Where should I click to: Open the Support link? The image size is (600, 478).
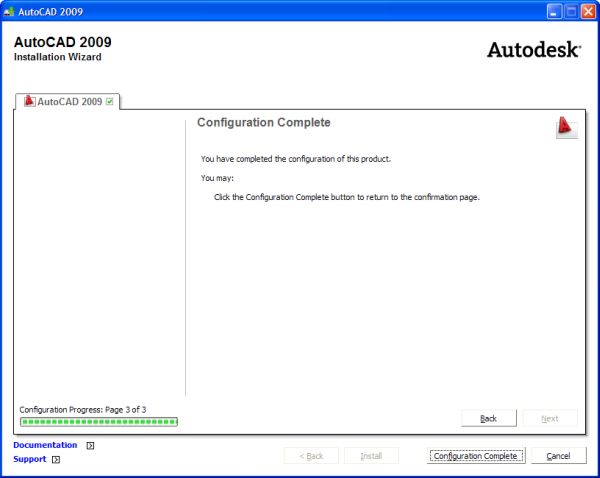29,459
